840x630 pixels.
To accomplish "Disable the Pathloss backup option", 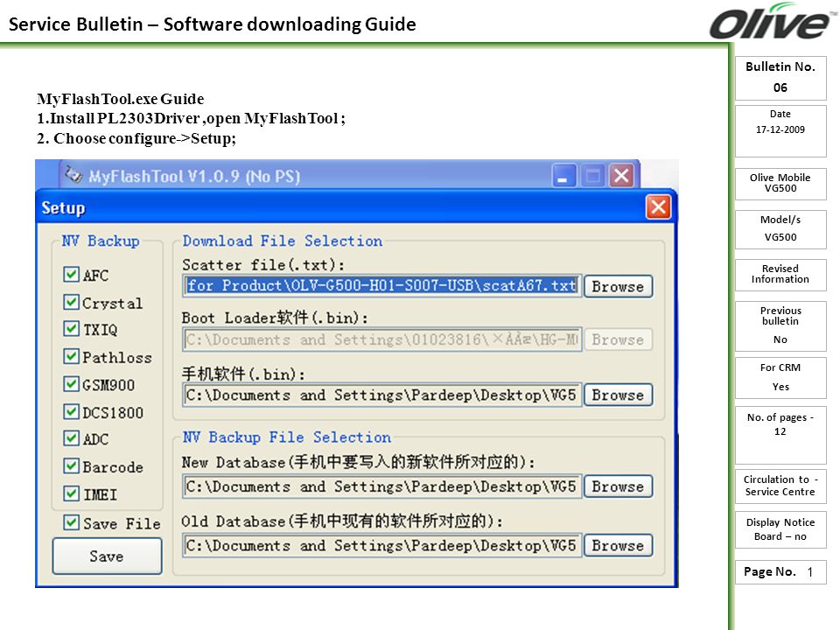I will [71, 356].
